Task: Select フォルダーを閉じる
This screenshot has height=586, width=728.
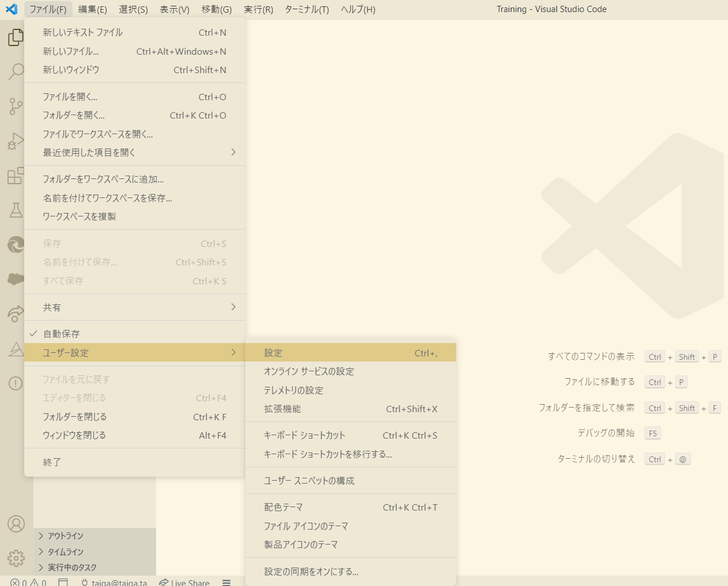Action: coord(135,417)
